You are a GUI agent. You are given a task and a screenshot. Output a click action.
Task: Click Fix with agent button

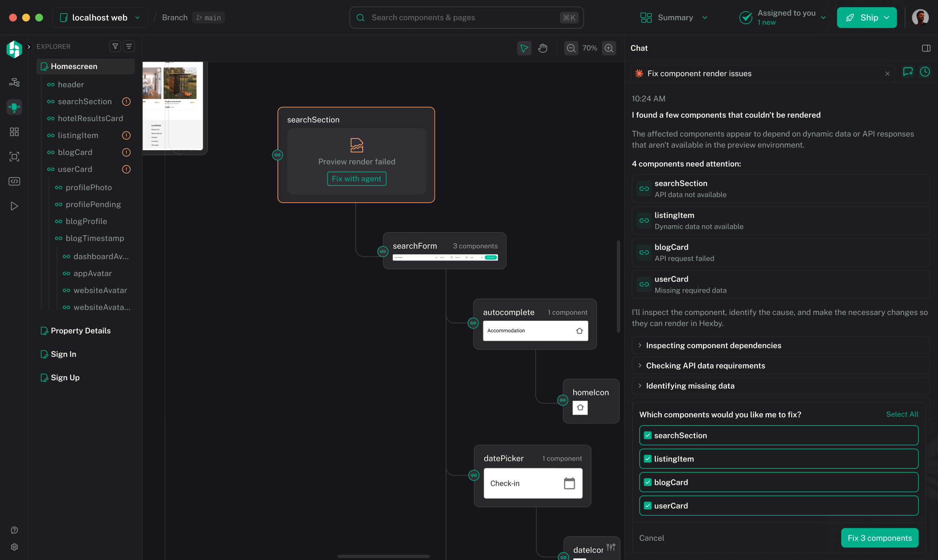pos(357,179)
